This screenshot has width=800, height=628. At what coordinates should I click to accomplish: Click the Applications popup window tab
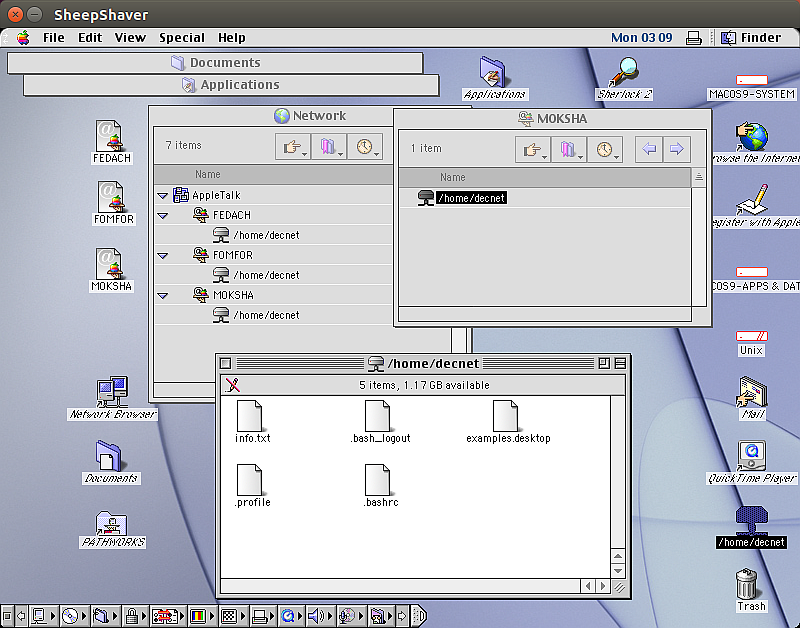click(231, 85)
